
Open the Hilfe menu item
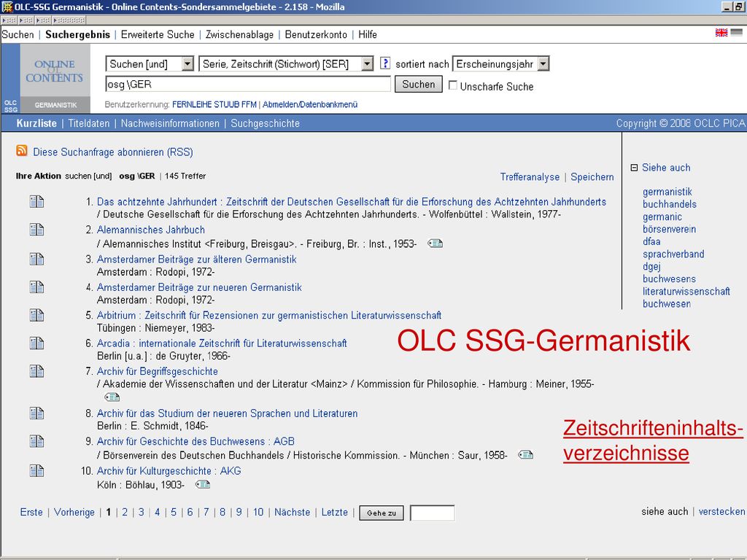368,34
